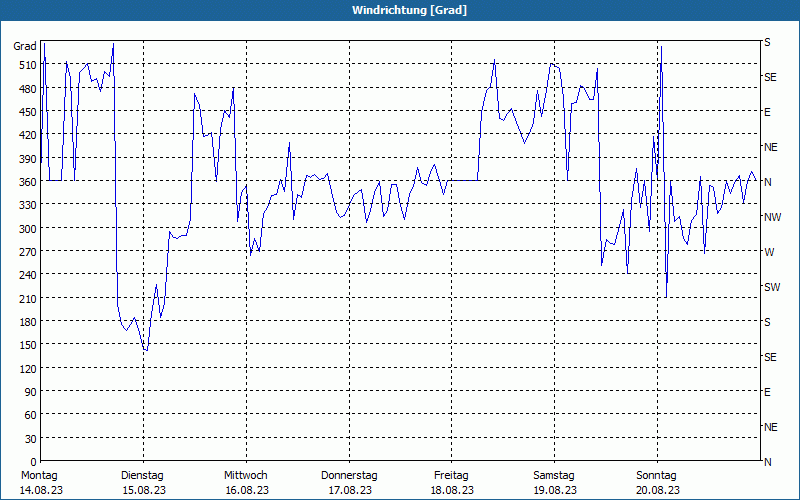Viewport: 800px width, 500px height.
Task: Click the Mittwoch 16.08.23 axis label
Action: click(246, 483)
